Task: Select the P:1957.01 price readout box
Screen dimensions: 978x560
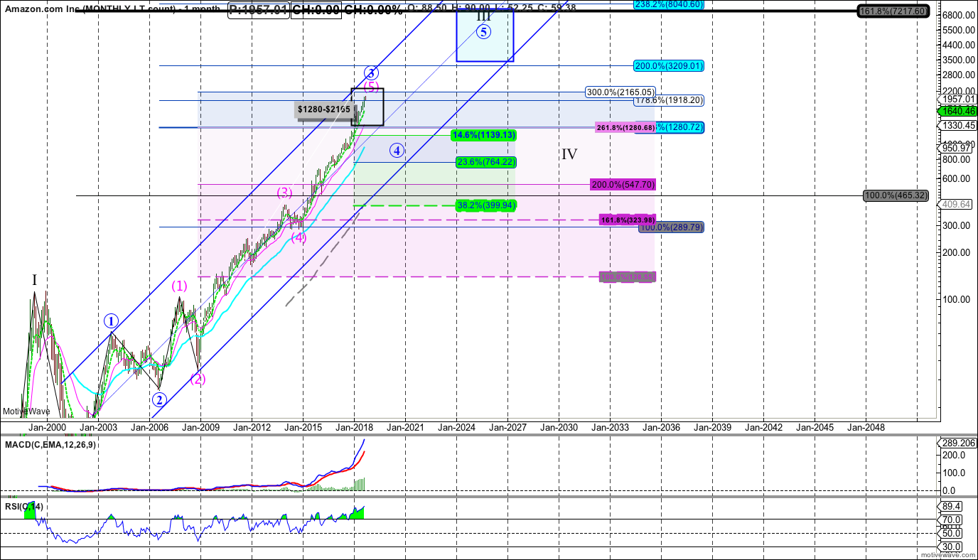Action: point(259,9)
